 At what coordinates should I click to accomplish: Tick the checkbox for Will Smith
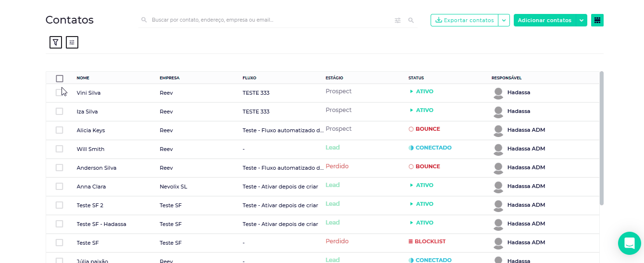coord(60,149)
